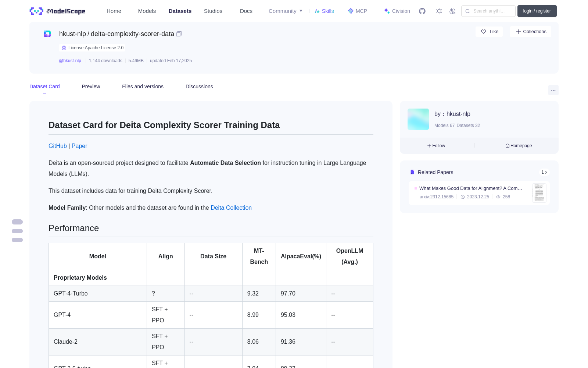Open the hkust-nlp Homepage link
The image size is (588, 368).
519,146
